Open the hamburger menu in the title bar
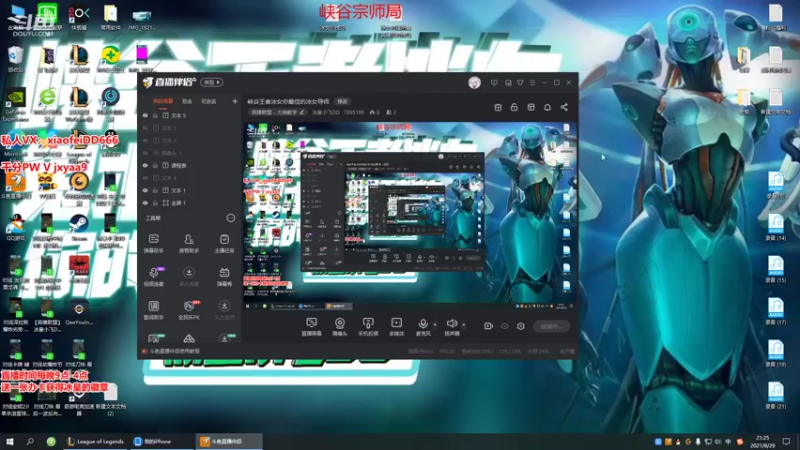This screenshot has width=800, height=450. (532, 83)
